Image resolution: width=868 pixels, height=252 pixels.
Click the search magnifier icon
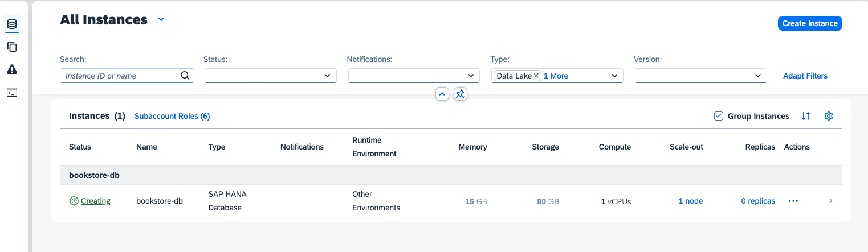[185, 76]
